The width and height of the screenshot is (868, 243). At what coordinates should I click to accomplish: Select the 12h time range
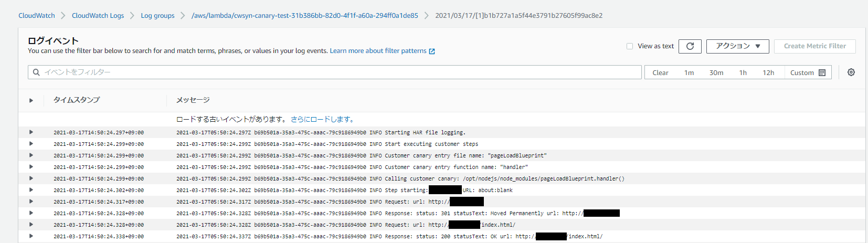point(768,73)
